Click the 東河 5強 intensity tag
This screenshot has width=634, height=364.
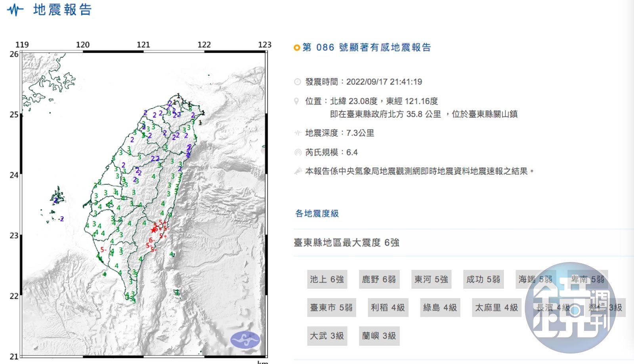(x=431, y=280)
